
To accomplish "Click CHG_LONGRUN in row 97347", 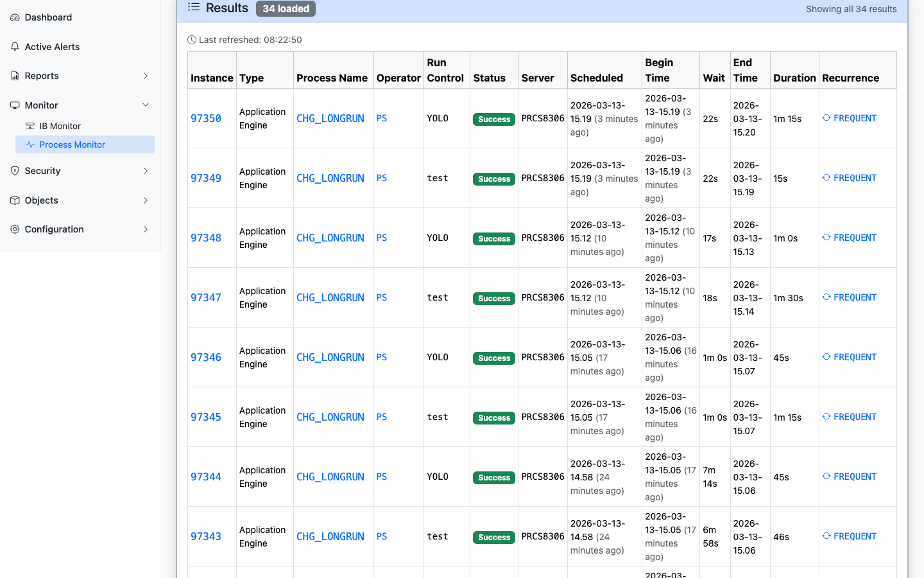I will (330, 297).
